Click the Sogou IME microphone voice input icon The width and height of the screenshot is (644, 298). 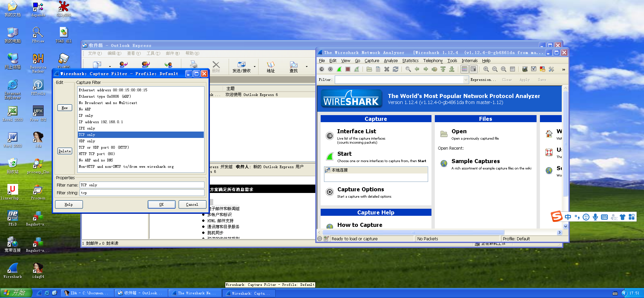(595, 217)
